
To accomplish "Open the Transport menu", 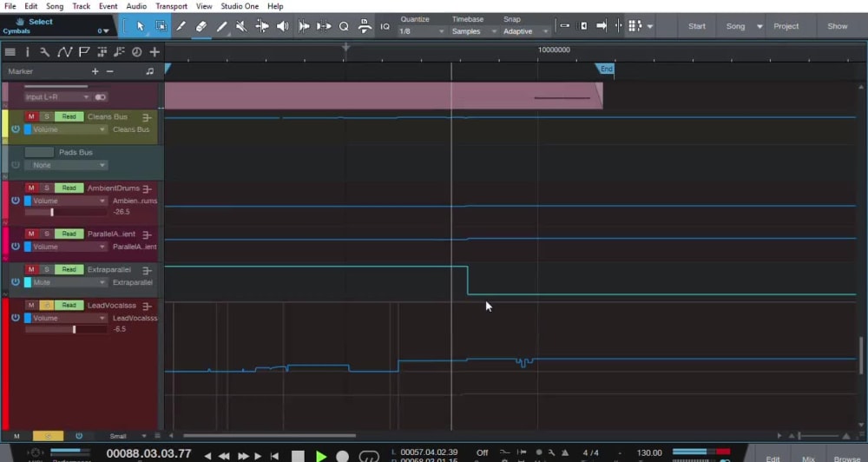I will [171, 6].
